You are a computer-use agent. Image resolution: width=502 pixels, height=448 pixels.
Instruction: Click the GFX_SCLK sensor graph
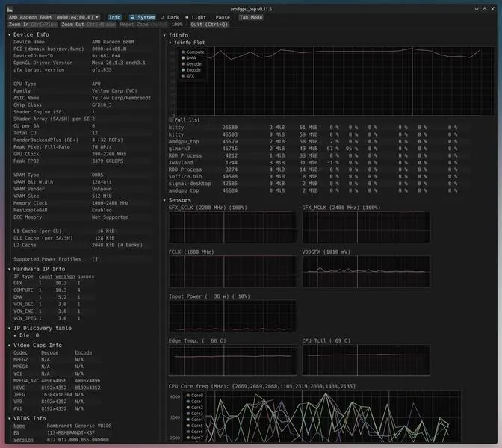[232, 227]
